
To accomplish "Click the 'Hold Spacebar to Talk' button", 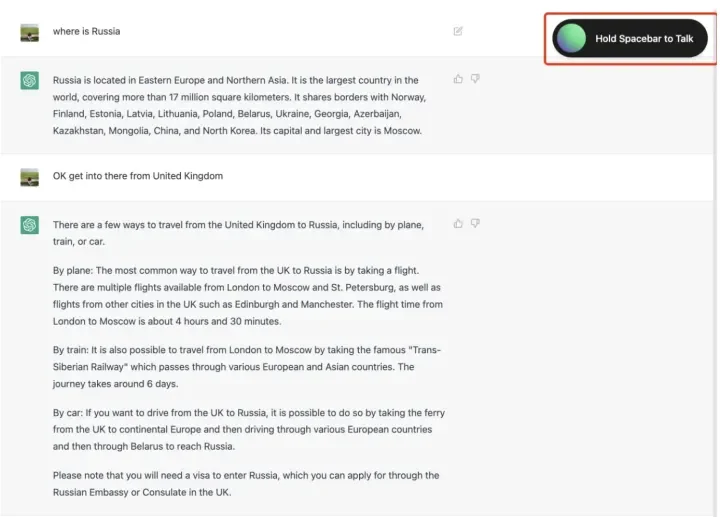I will (x=630, y=39).
